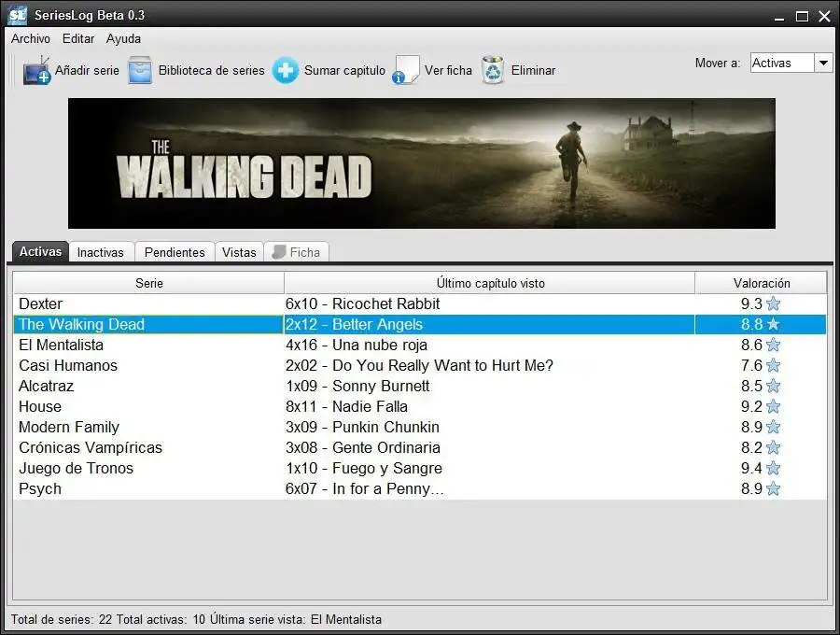Screen dimensions: 840x635
Task: Click the Biblioteca de series label
Action: coord(212,70)
